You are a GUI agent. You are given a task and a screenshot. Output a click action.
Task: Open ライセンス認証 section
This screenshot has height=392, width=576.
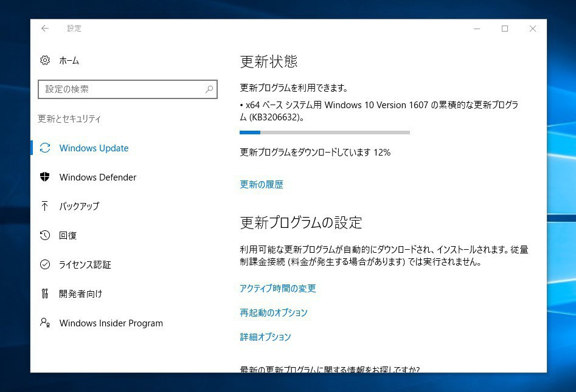pos(85,264)
